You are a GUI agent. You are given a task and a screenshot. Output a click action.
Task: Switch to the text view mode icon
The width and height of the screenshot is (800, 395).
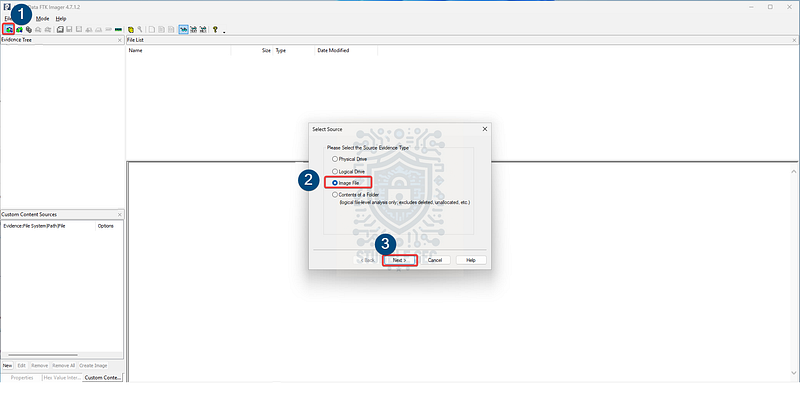coord(193,30)
